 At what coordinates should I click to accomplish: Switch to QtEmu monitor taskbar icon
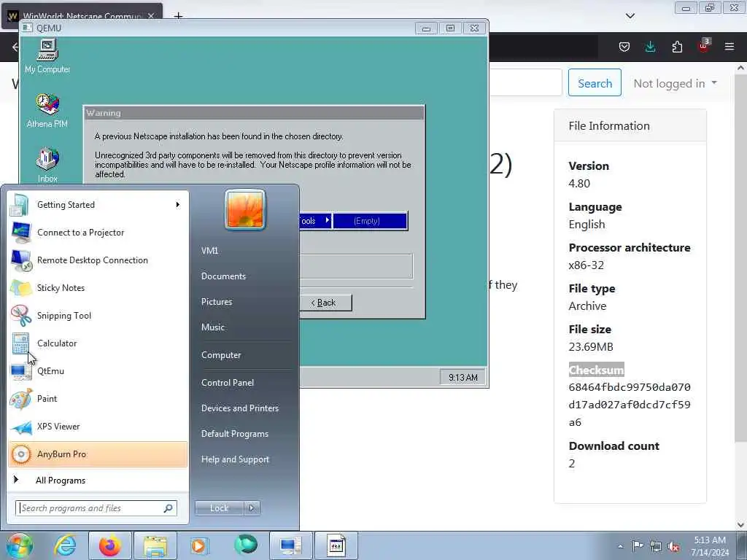[x=290, y=545]
